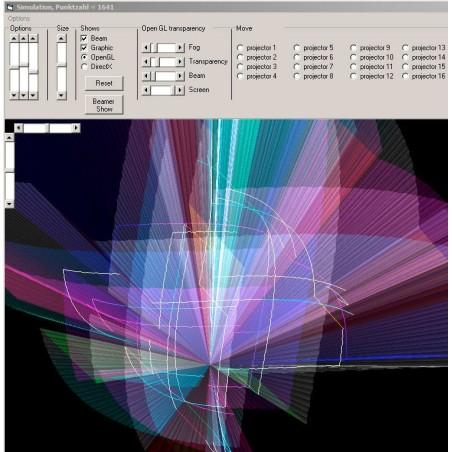The width and height of the screenshot is (452, 452).
Task: Click the viewport vertical scrollbar thumb
Action: [x=9, y=170]
